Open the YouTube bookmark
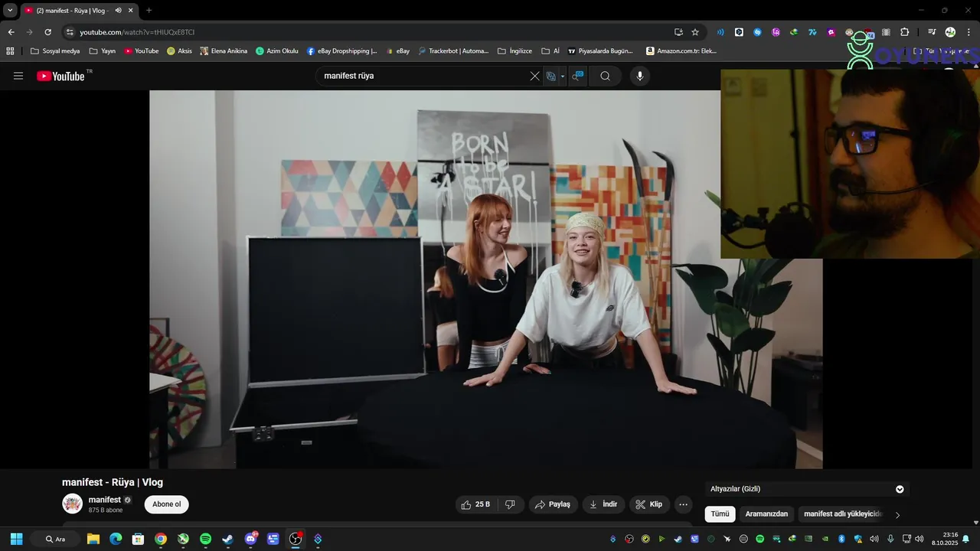Image resolution: width=980 pixels, height=551 pixels. pos(142,51)
